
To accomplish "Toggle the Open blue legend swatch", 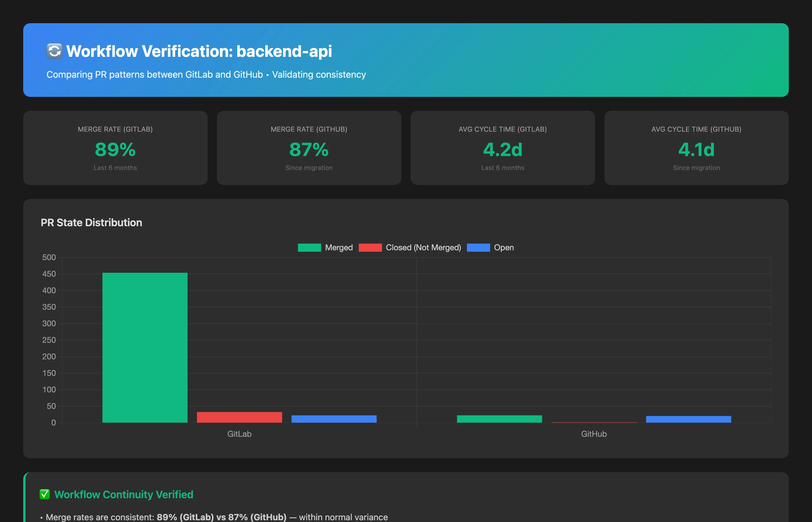I will (x=478, y=247).
